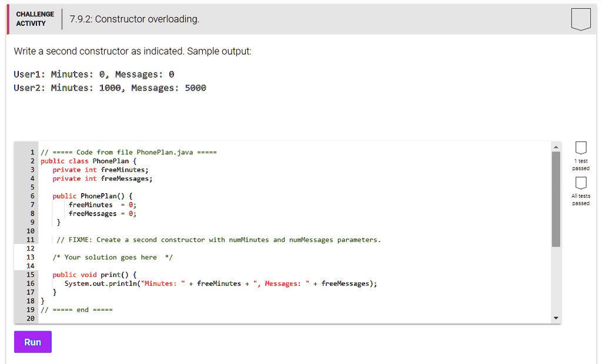
Task: Click 'public PhonePlan() {' constructor line
Action: (92, 196)
